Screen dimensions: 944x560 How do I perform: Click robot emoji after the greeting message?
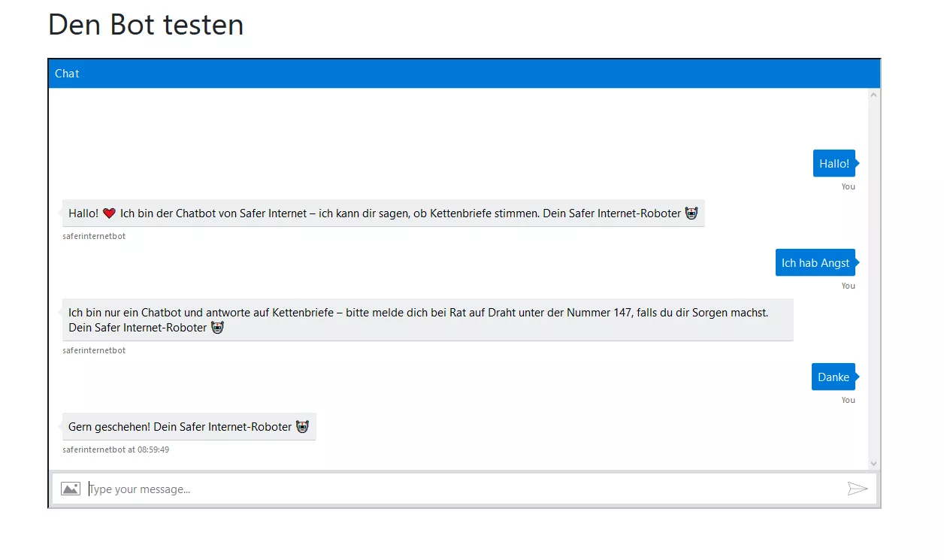point(691,213)
